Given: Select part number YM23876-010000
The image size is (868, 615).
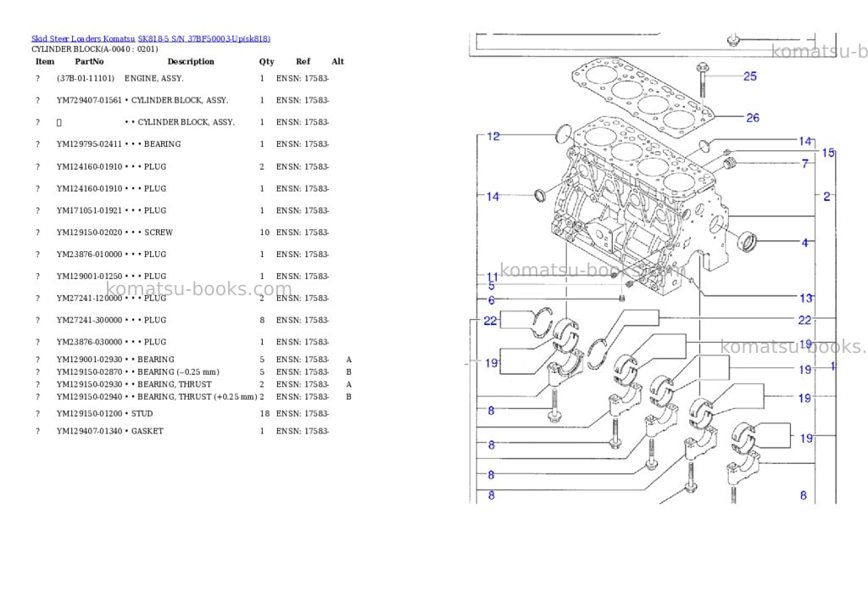Looking at the screenshot, I should [x=89, y=254].
